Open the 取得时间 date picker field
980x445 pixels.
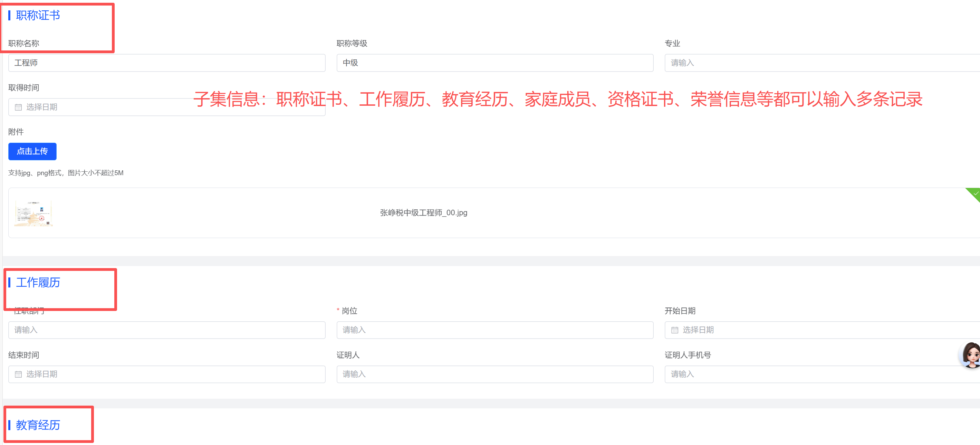pyautogui.click(x=114, y=107)
